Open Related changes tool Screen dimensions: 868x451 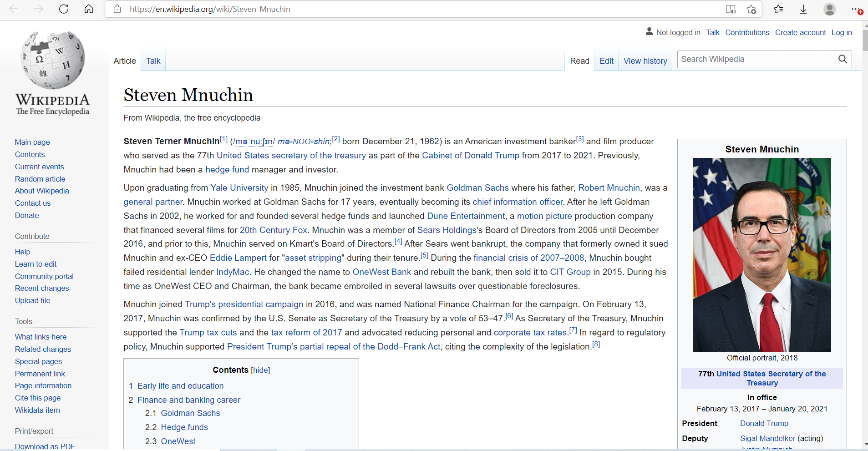(x=43, y=349)
